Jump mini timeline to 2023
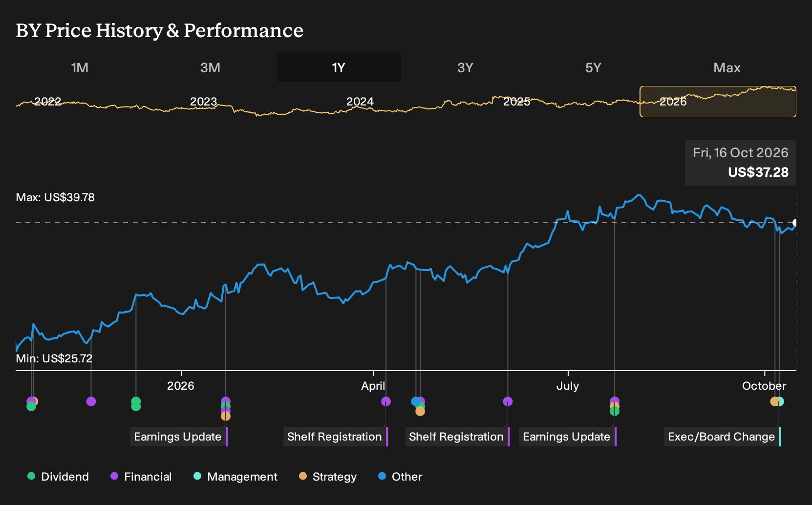This screenshot has width=812, height=505. (203, 102)
